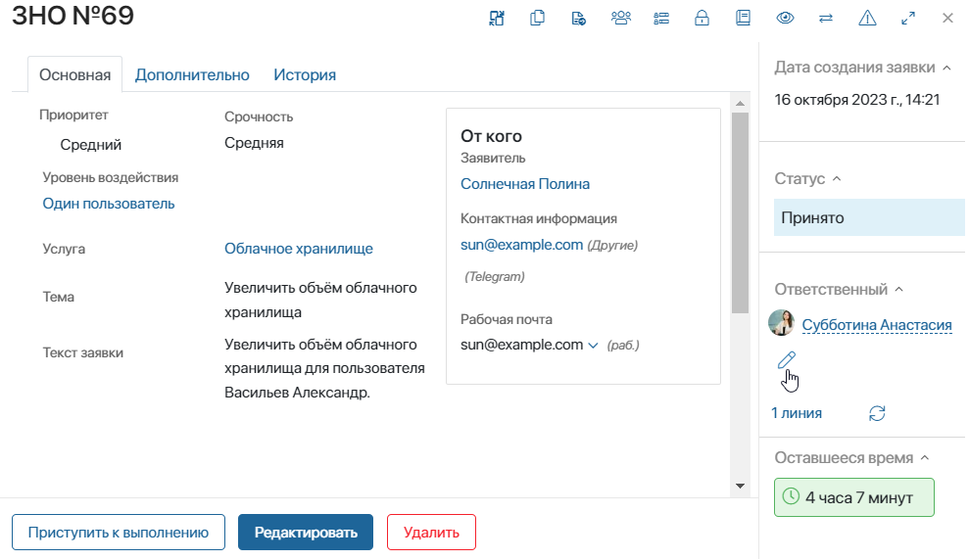Screen dimensions: 969x560
Task: Click the clock icon in remaining time
Action: tap(791, 496)
